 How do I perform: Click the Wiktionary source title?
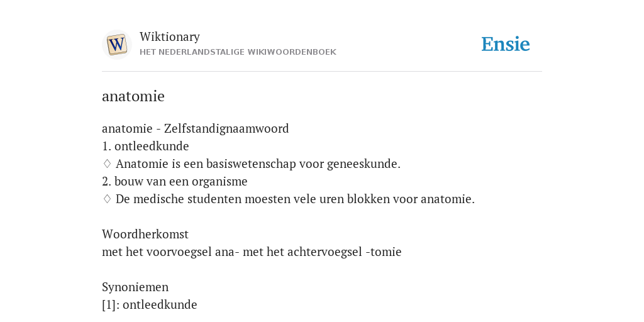170,36
